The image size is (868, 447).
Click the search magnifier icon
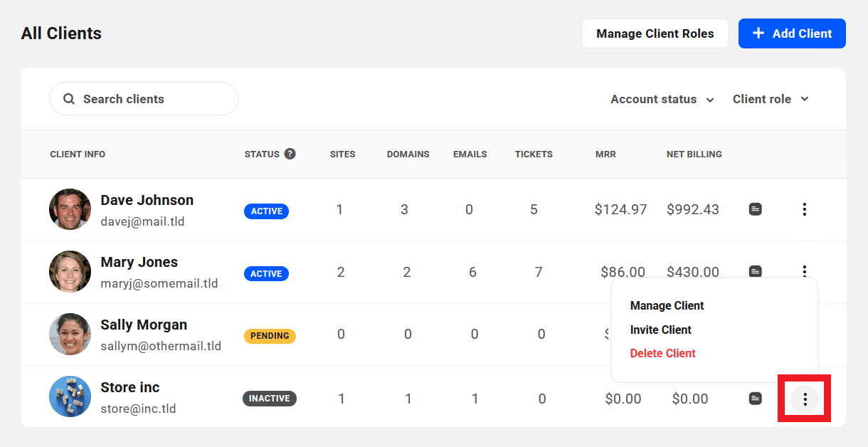(69, 99)
